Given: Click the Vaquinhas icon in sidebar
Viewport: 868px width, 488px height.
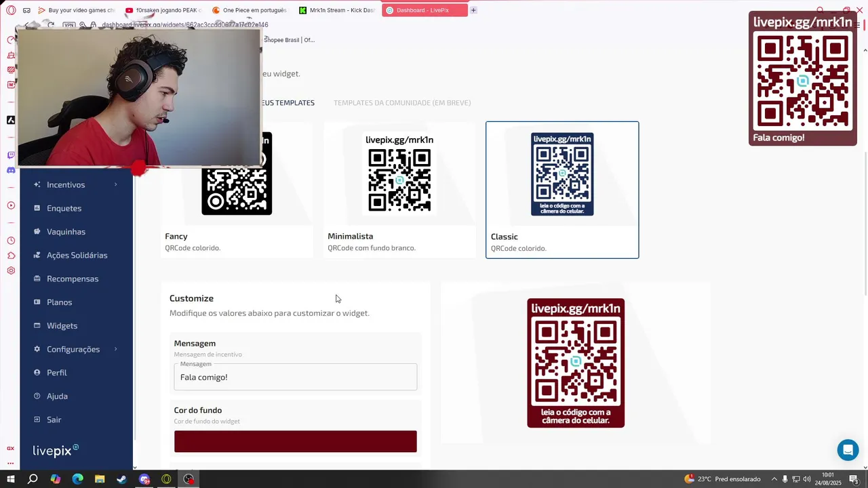Looking at the screenshot, I should [37, 232].
